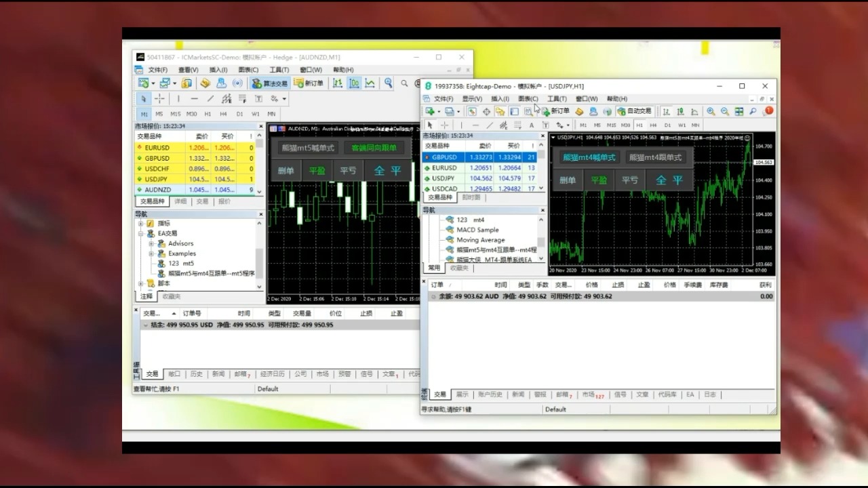This screenshot has width=868, height=488.
Task: Click the red notification icon in MT4 toolbar
Action: (x=768, y=111)
